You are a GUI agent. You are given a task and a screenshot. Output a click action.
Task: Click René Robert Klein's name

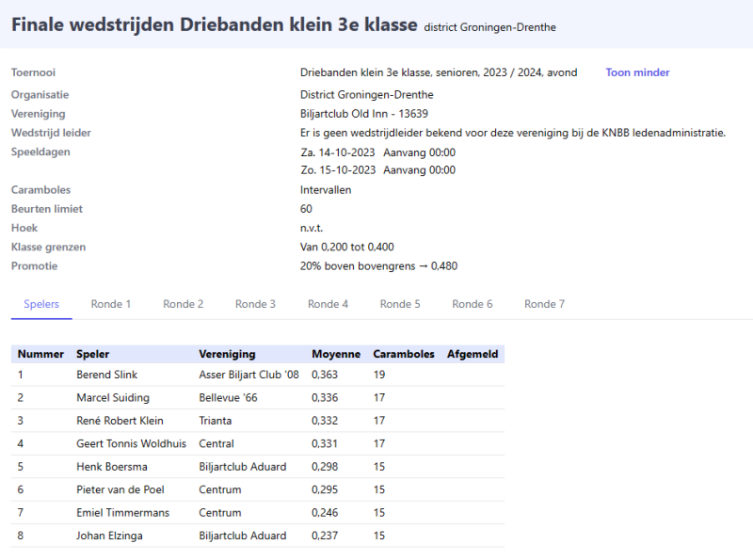tap(120, 421)
